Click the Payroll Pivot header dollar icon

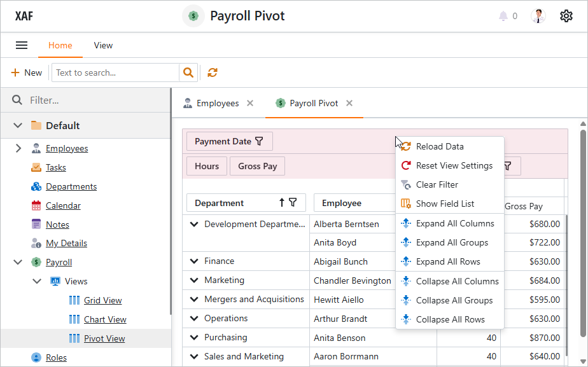[193, 16]
